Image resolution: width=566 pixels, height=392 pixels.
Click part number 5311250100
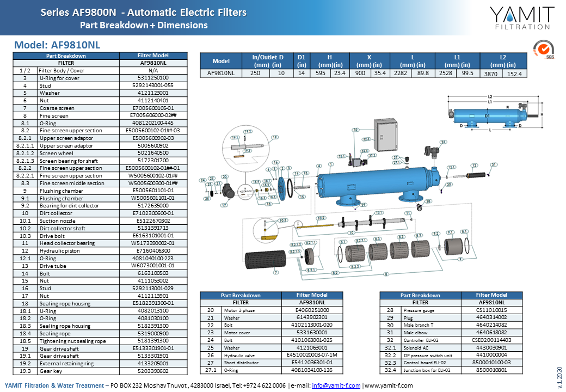153,78
